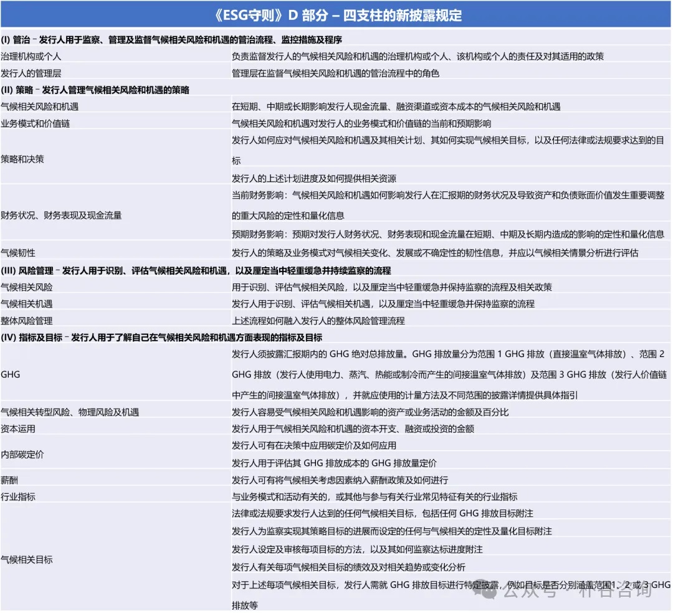Click the row label '策略和决策'
673x616 pixels.
pos(22,159)
